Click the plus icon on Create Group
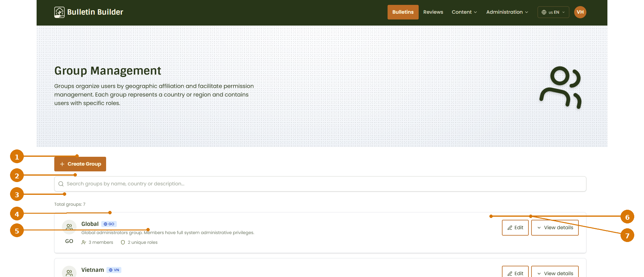644x277 pixels. [x=62, y=164]
